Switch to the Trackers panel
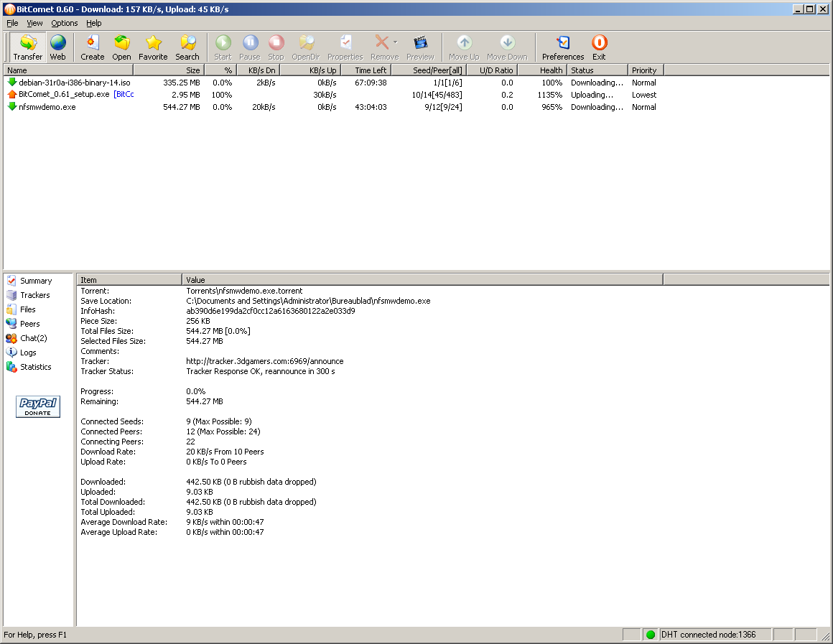 point(29,295)
